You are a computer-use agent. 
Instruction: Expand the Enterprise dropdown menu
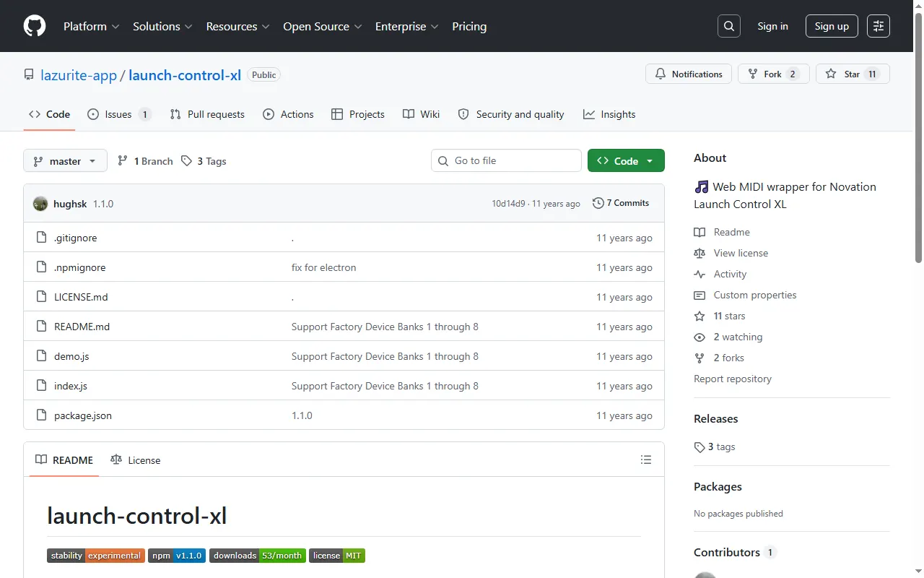[x=407, y=26]
